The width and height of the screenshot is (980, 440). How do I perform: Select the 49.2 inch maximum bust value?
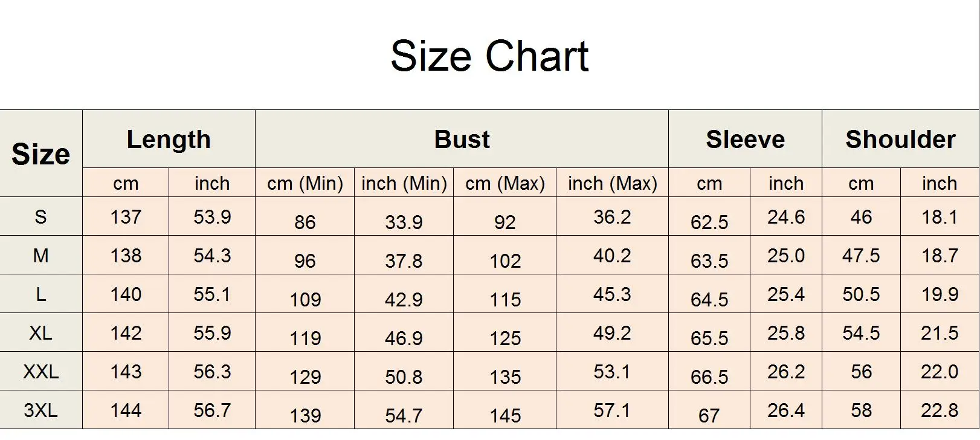coord(612,332)
